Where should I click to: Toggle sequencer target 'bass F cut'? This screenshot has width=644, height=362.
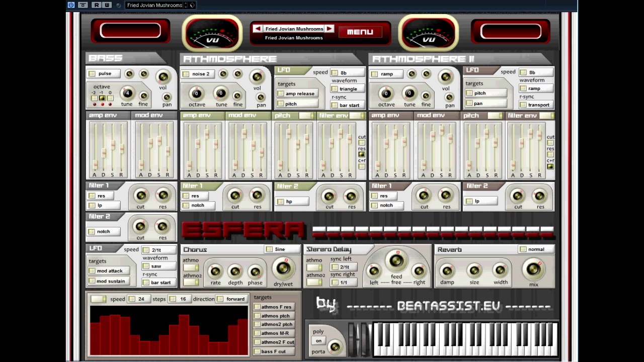pos(273,351)
